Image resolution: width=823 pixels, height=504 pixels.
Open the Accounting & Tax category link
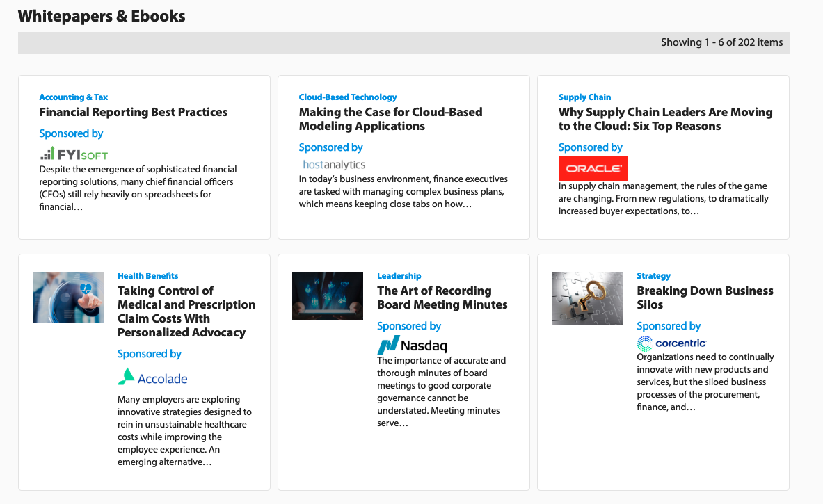pos(74,97)
